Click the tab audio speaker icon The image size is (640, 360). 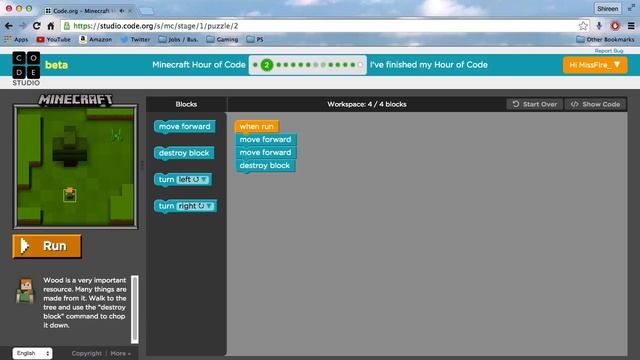[122, 11]
